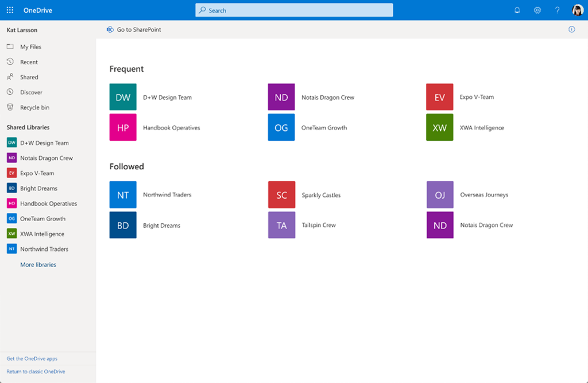Viewport: 588px width, 383px height.
Task: Open OneDrive settings via the gear icon
Action: pyautogui.click(x=536, y=10)
